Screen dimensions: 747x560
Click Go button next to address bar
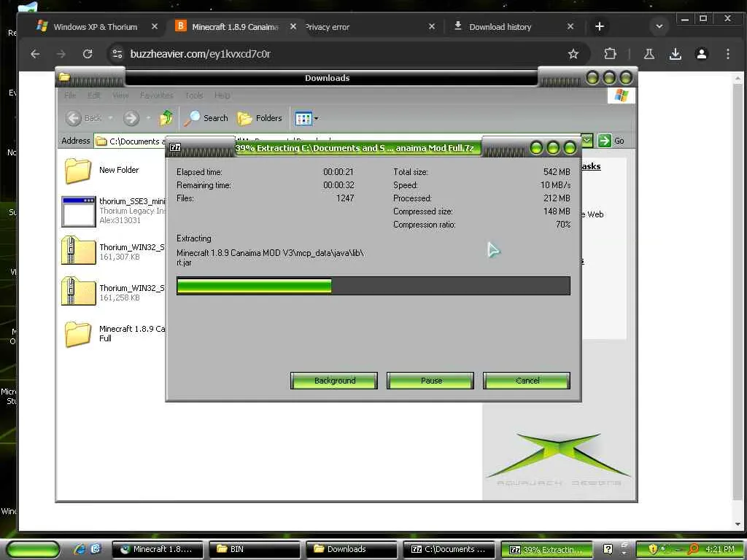pos(612,141)
